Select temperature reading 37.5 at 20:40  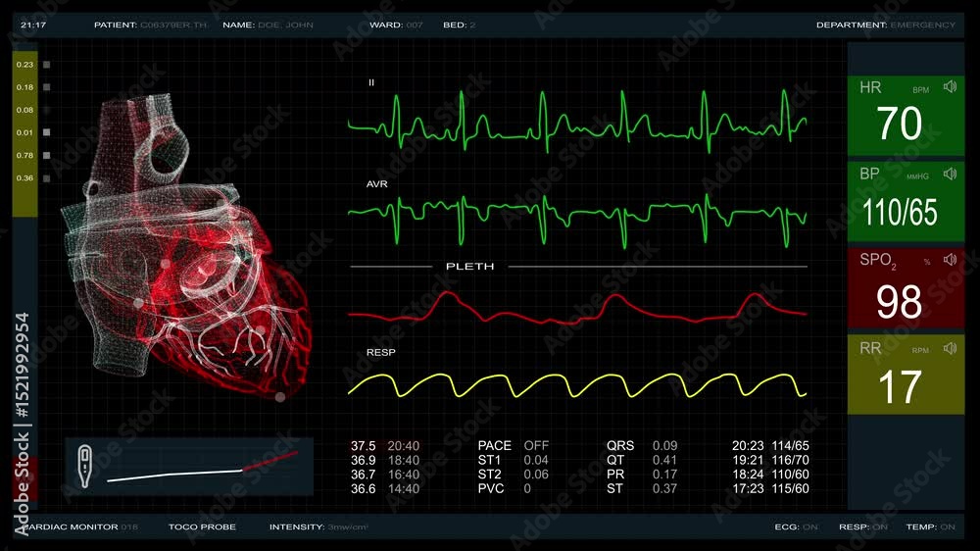tap(385, 446)
